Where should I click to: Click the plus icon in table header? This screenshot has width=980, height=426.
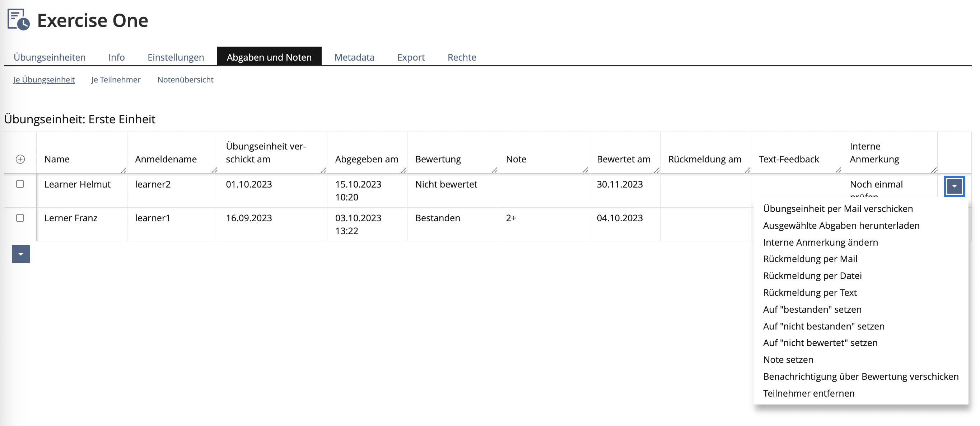coord(20,159)
